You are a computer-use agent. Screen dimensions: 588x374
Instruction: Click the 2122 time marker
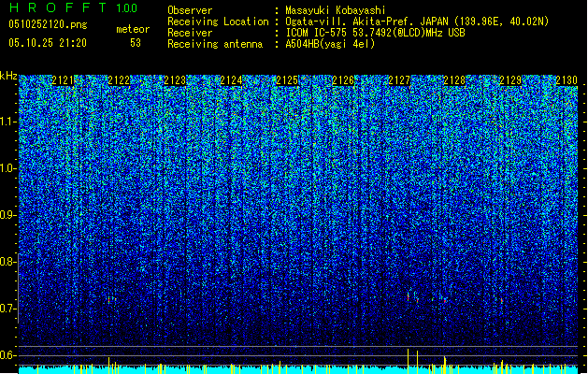[x=119, y=80]
